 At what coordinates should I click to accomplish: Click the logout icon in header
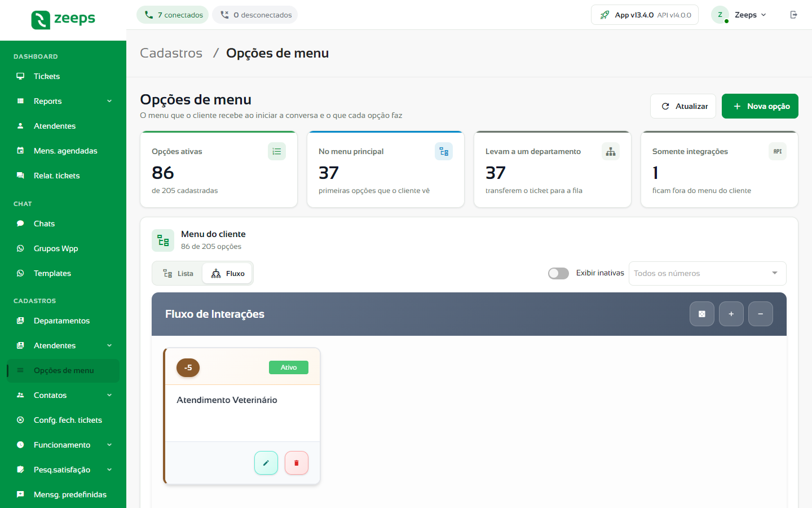[x=794, y=15]
